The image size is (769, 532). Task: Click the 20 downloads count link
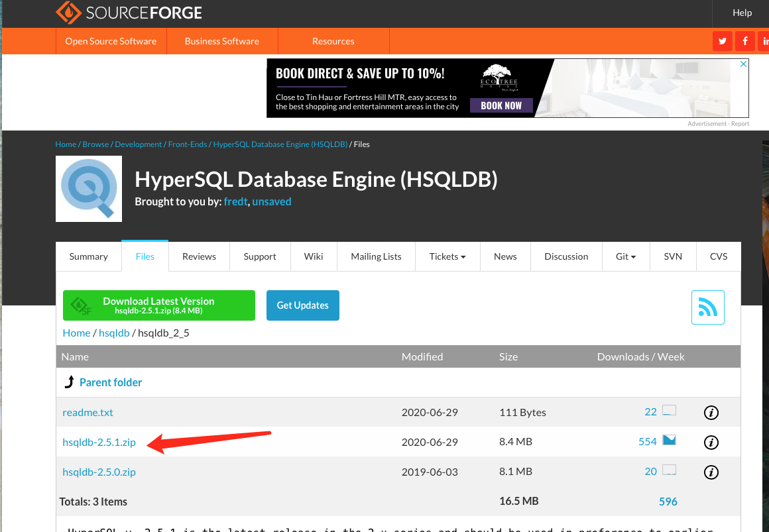(x=650, y=471)
